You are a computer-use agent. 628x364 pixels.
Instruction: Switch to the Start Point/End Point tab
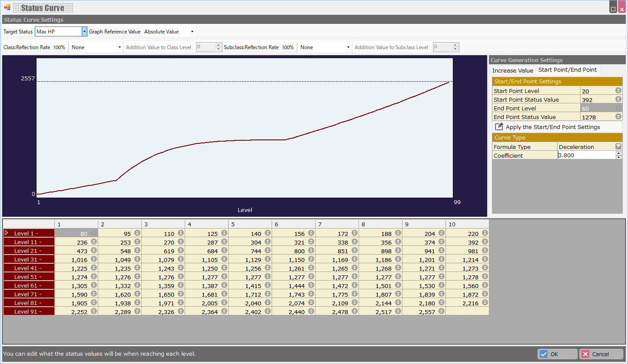click(x=568, y=70)
